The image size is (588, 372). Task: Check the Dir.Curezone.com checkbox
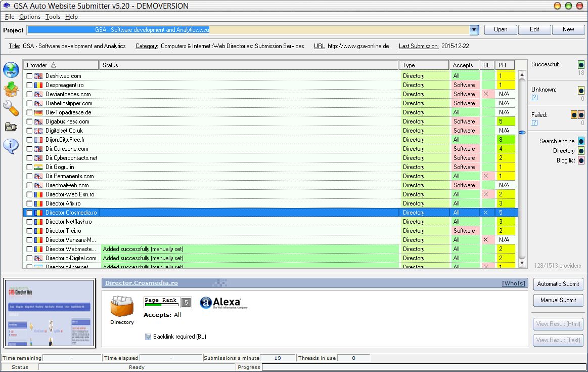pyautogui.click(x=29, y=149)
